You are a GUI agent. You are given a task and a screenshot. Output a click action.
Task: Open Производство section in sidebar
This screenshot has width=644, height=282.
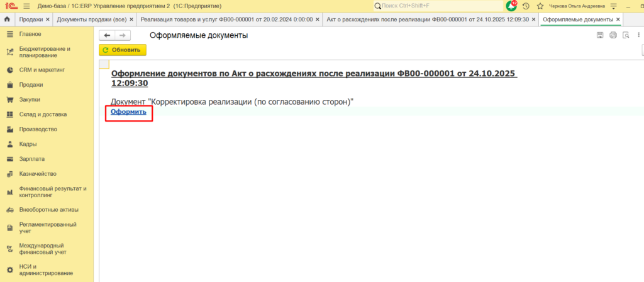tap(47, 129)
